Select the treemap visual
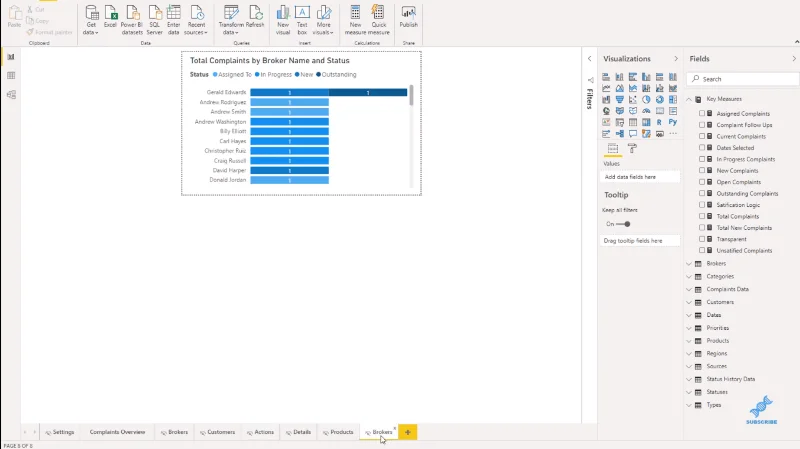 [x=673, y=99]
